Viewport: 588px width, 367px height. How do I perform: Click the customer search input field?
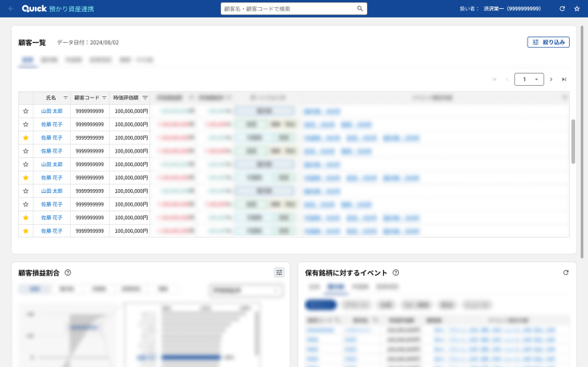(x=288, y=9)
